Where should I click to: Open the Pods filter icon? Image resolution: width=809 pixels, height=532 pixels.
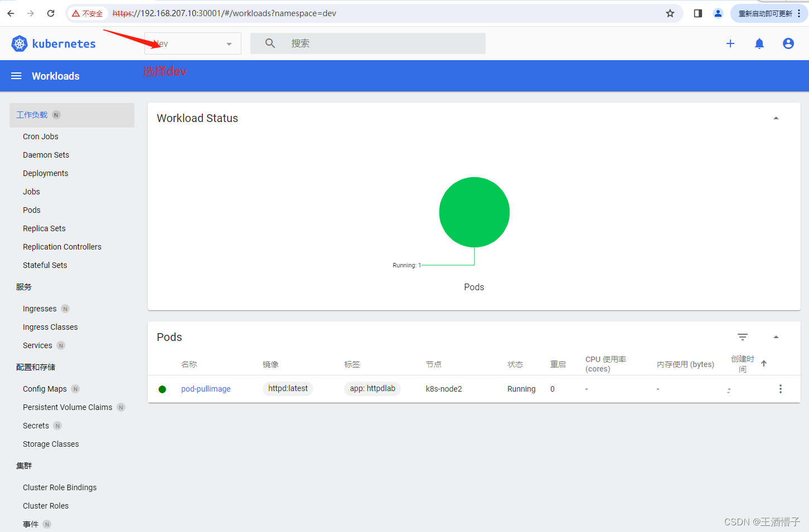coord(743,337)
